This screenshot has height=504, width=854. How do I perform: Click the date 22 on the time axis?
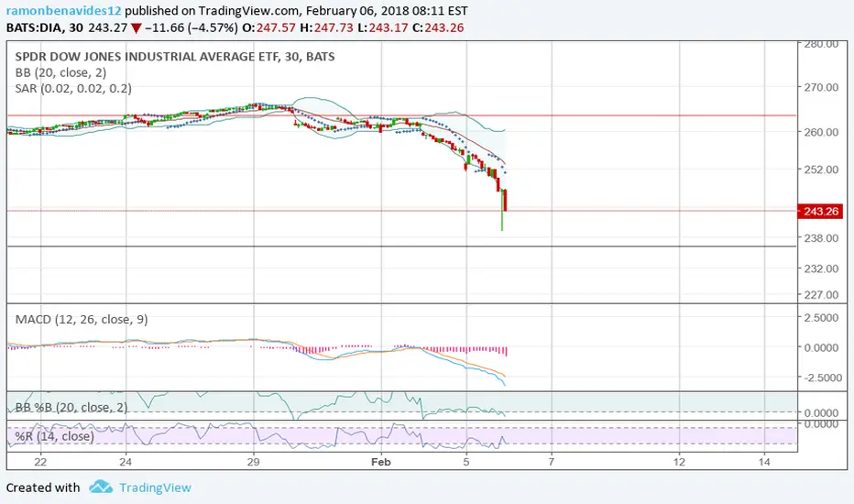[x=40, y=462]
